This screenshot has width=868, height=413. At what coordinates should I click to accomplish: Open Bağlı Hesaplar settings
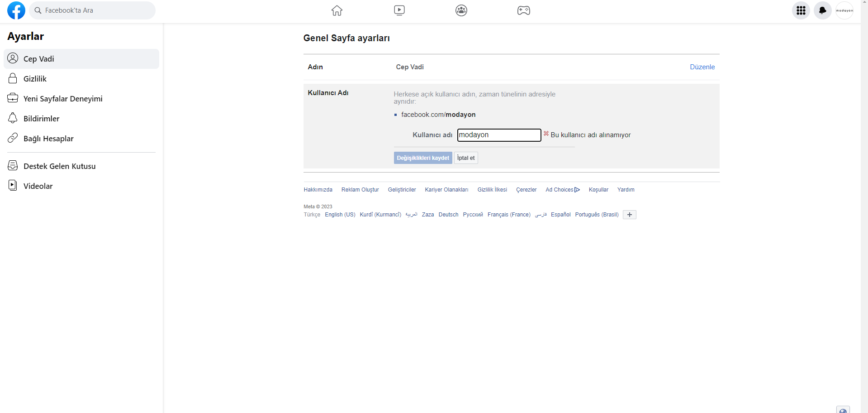49,138
